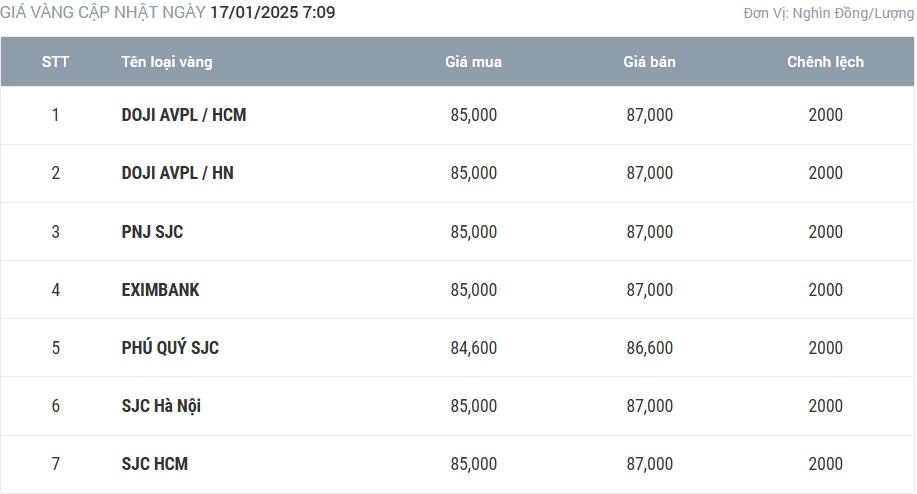Screen dimensions: 917x494
Task: Click the buy price for EXIMBANK
Action: (473, 290)
